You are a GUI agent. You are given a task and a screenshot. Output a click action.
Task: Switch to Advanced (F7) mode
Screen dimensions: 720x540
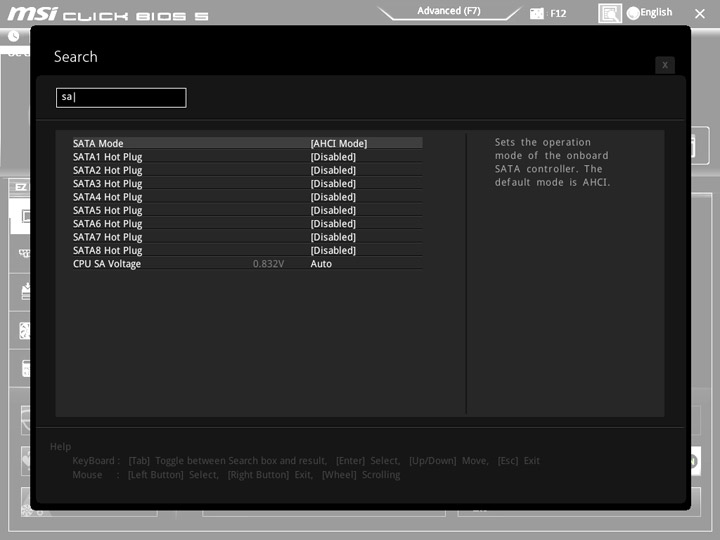(x=449, y=11)
